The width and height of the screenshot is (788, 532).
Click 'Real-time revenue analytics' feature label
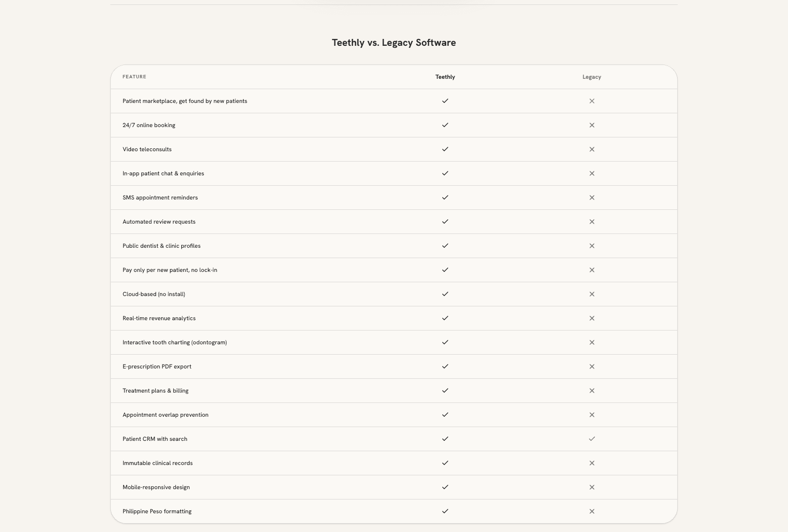[x=159, y=318]
